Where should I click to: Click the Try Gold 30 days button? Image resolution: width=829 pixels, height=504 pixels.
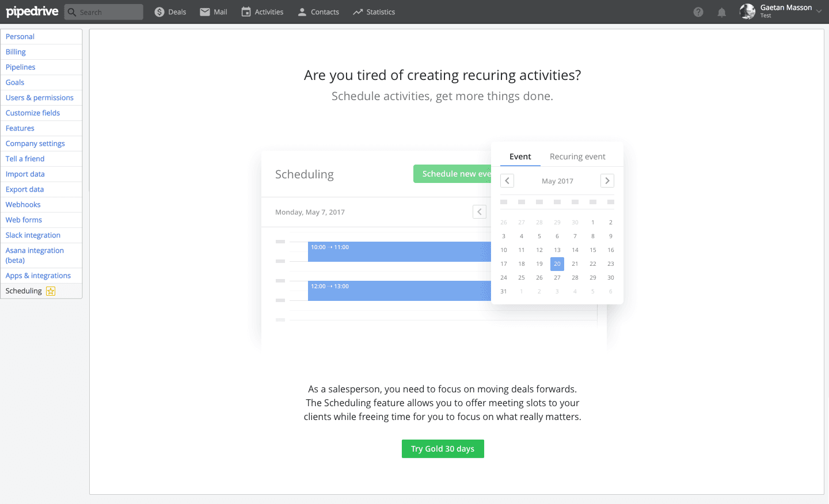(x=443, y=449)
